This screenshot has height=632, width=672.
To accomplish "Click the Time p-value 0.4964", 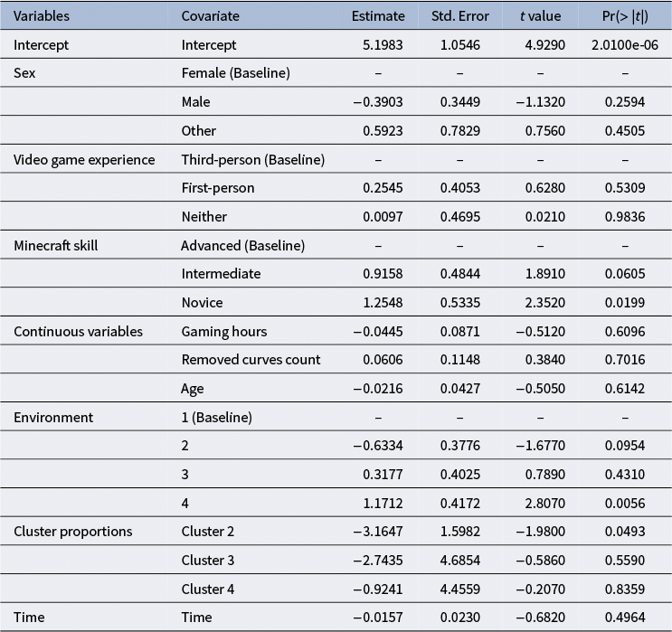I will (625, 618).
